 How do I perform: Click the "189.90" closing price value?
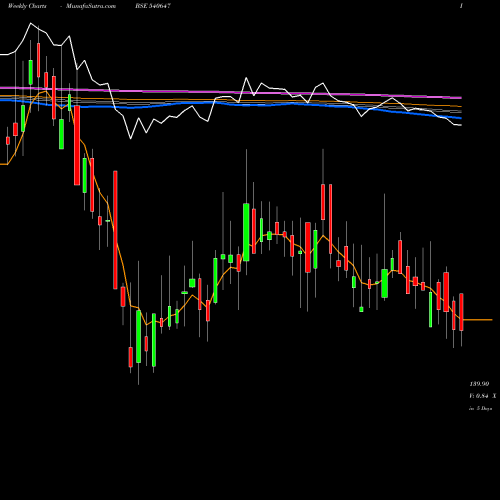click(479, 384)
